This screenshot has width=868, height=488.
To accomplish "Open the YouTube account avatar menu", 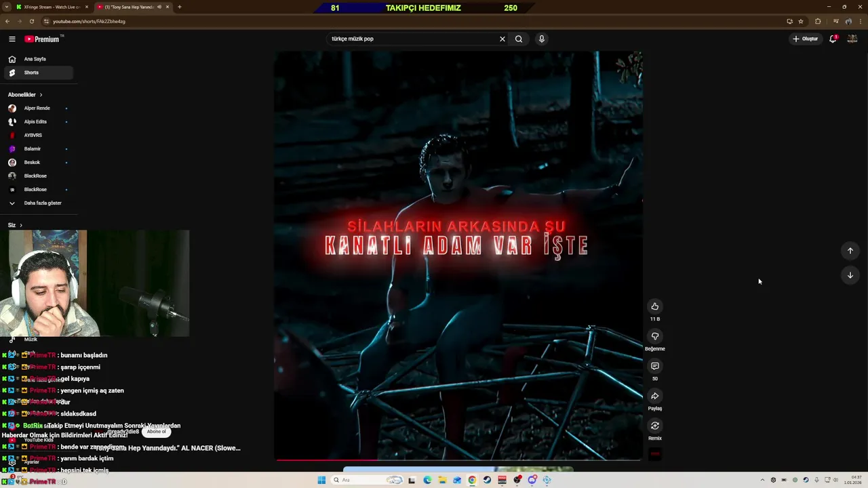I will pyautogui.click(x=852, y=39).
